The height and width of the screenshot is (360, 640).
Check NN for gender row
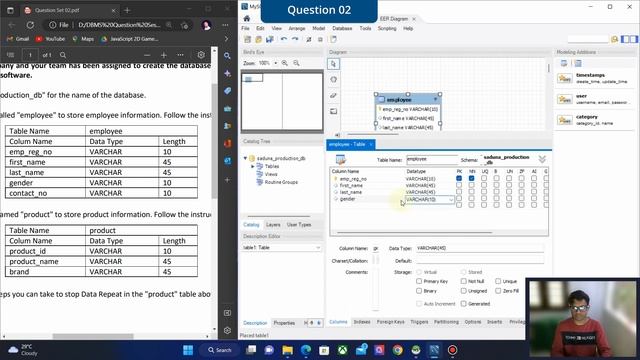click(471, 199)
